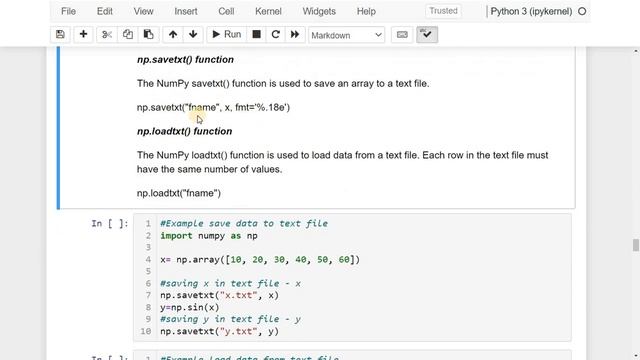Copy selected cells icon
This screenshot has height=360, width=640.
pyautogui.click(x=128, y=35)
